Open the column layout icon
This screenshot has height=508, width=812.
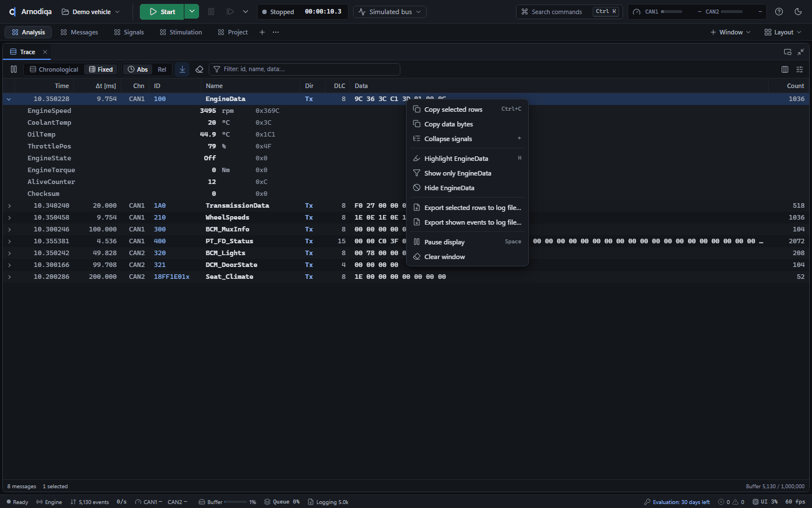click(785, 69)
